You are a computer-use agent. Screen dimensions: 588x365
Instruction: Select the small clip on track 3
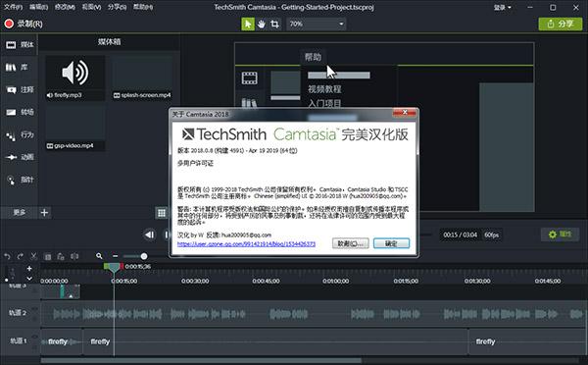point(61,291)
